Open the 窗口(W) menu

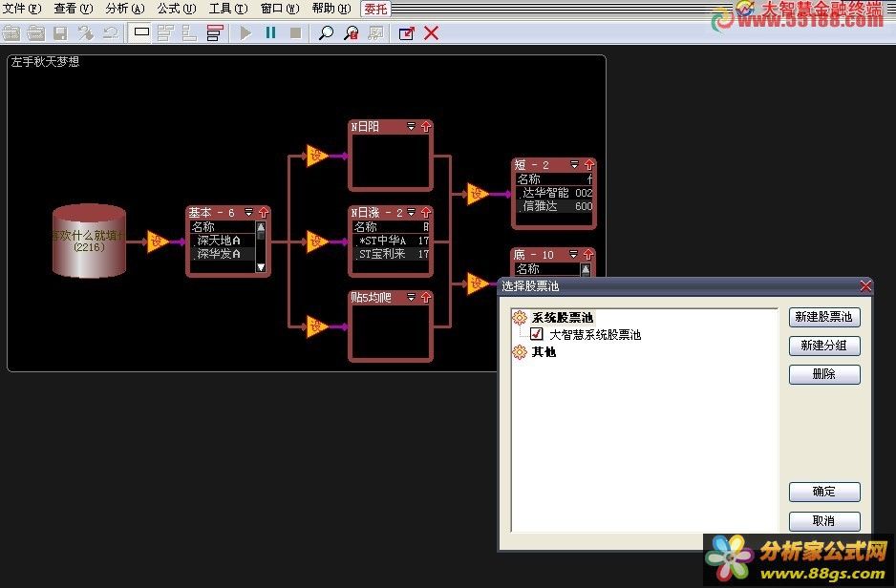click(280, 9)
